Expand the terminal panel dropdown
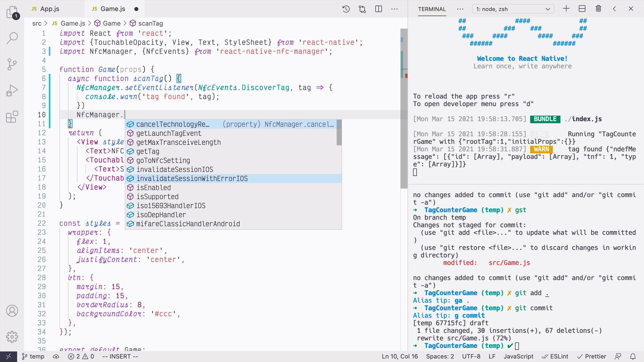Viewport: 644px width, 362px height. 548,9
